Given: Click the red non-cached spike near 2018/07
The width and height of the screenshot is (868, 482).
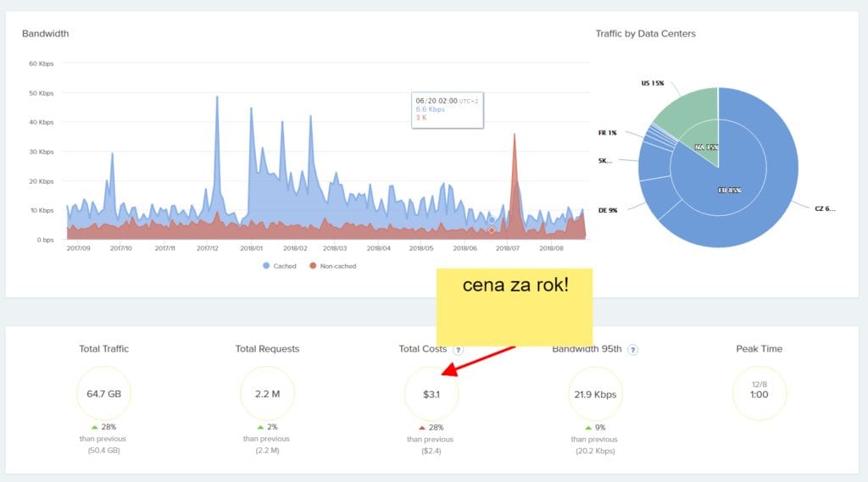Looking at the screenshot, I should pos(515,169).
